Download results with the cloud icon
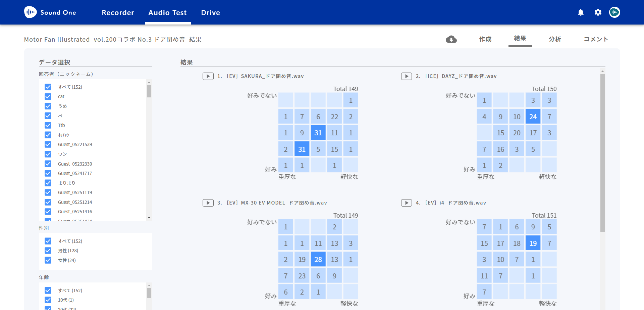This screenshot has width=644, height=310. [x=451, y=39]
